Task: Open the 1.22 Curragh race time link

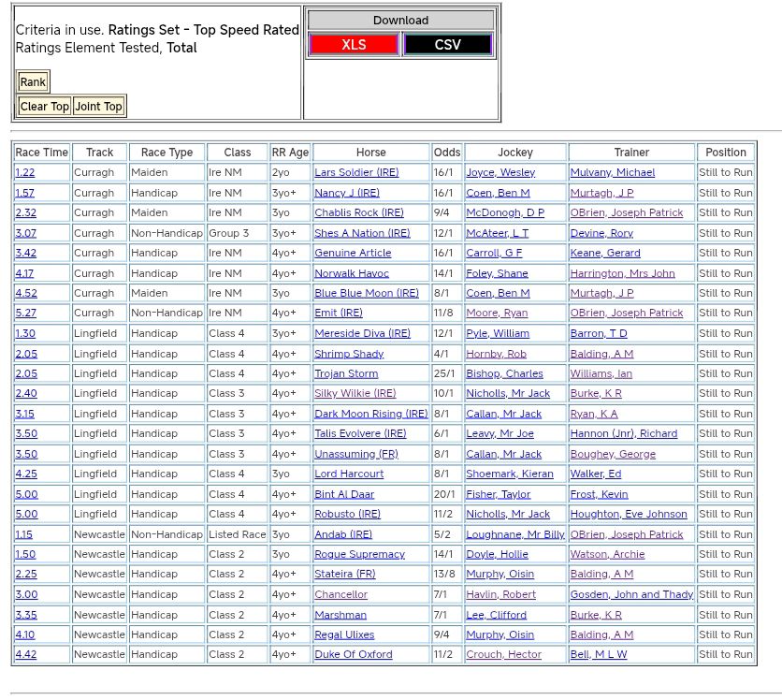Action: [25, 173]
